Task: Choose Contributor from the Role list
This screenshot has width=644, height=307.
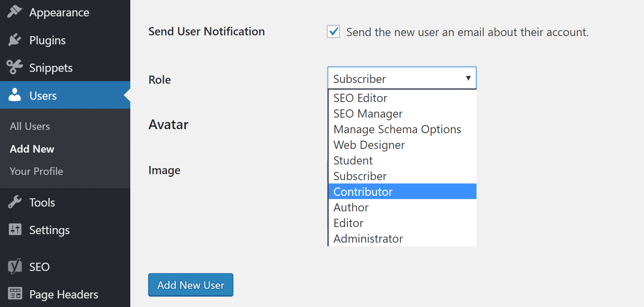Action: pos(363,192)
